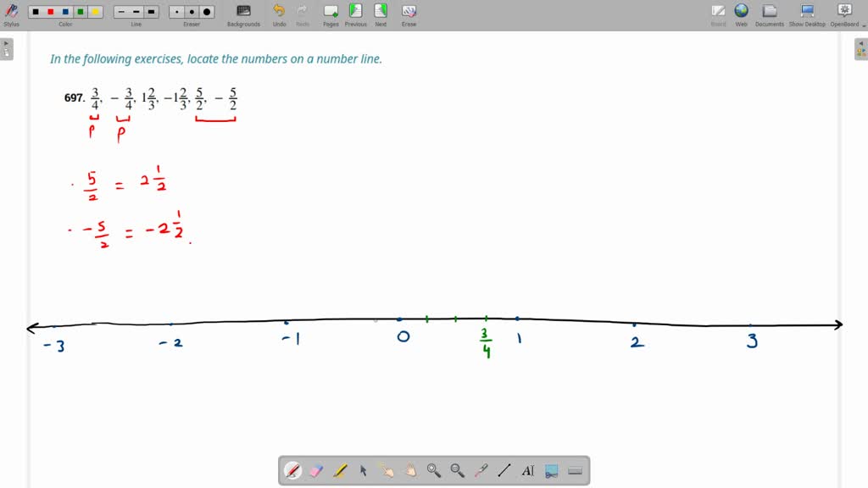Select the laser pointer tool
The width and height of the screenshot is (868, 488).
tap(481, 470)
